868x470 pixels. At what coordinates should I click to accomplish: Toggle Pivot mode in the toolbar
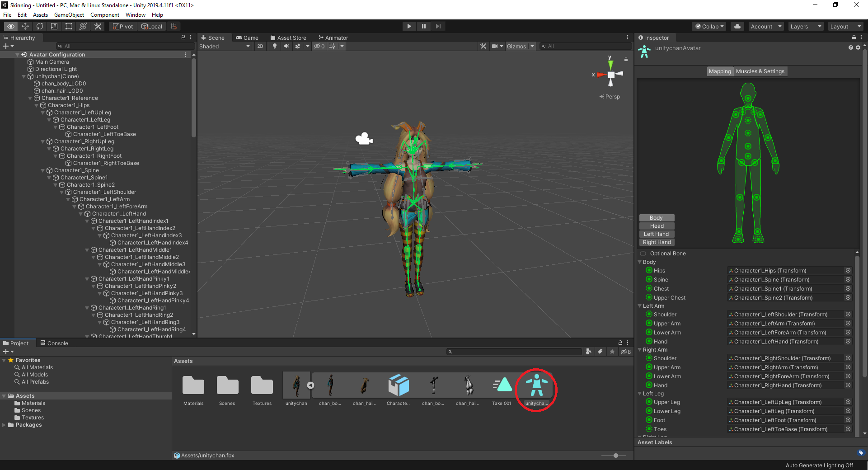(x=122, y=26)
